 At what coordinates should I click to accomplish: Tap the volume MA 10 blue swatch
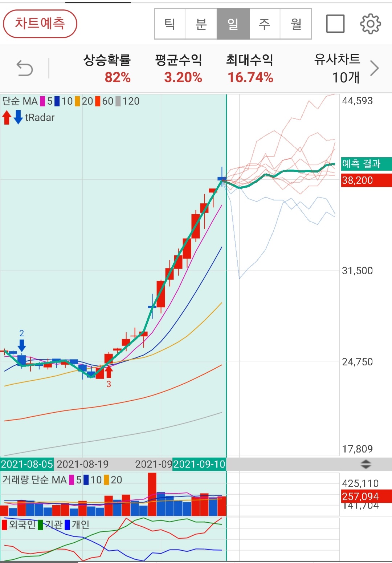pos(86,480)
